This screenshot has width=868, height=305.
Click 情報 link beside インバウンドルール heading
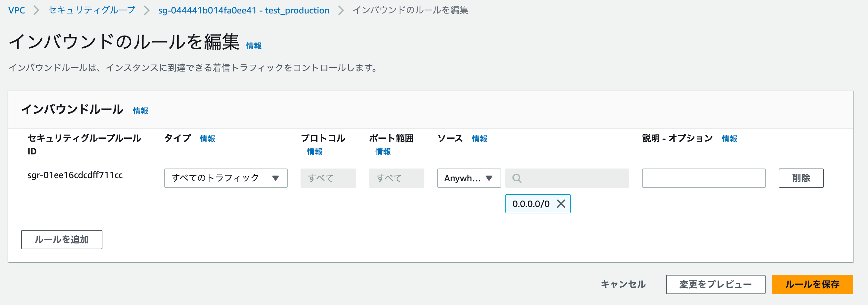[141, 111]
